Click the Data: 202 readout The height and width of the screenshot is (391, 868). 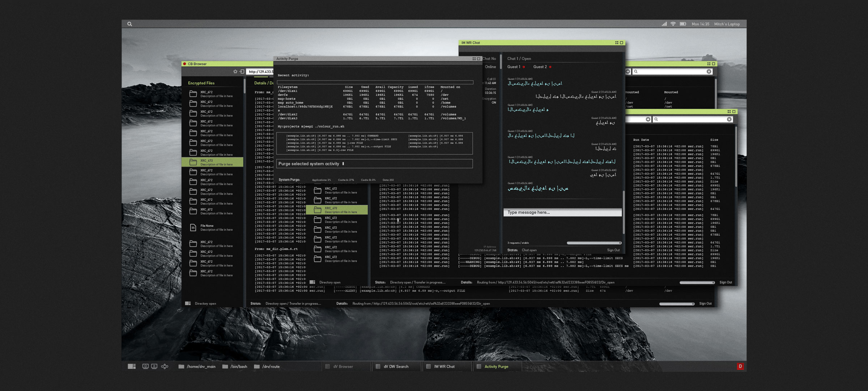pyautogui.click(x=388, y=180)
